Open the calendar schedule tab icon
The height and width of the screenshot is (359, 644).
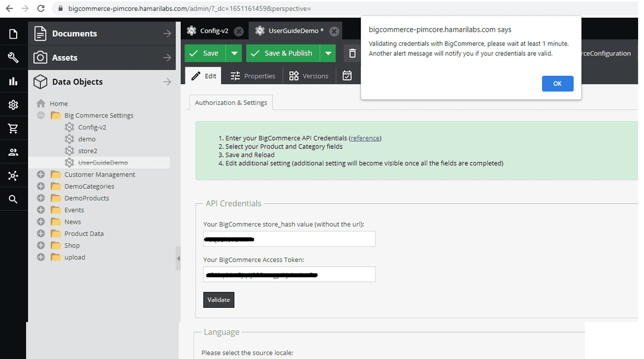tap(347, 76)
